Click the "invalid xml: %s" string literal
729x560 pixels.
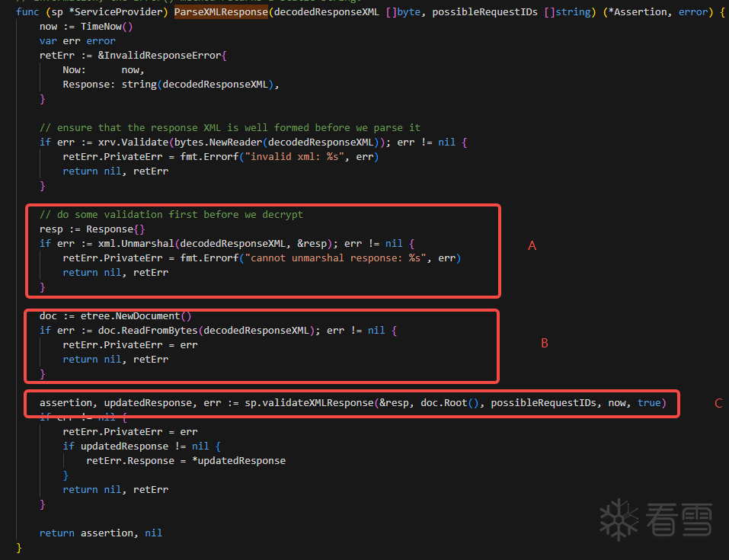tap(295, 157)
